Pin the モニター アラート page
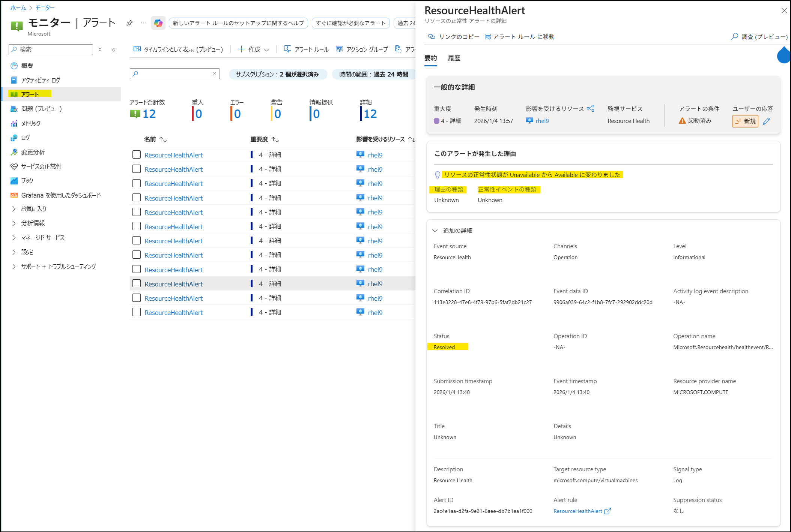Screen dimensions: 791x532 [129, 23]
